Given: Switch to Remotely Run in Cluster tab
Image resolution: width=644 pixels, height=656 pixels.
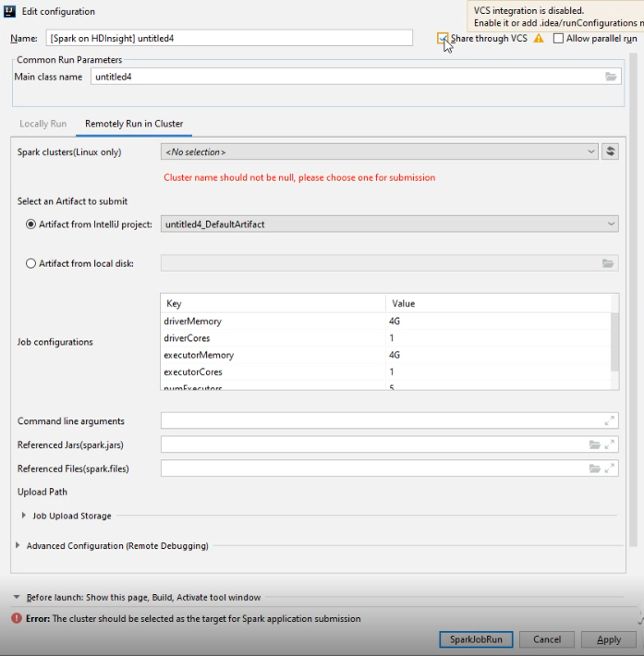Looking at the screenshot, I should [134, 124].
